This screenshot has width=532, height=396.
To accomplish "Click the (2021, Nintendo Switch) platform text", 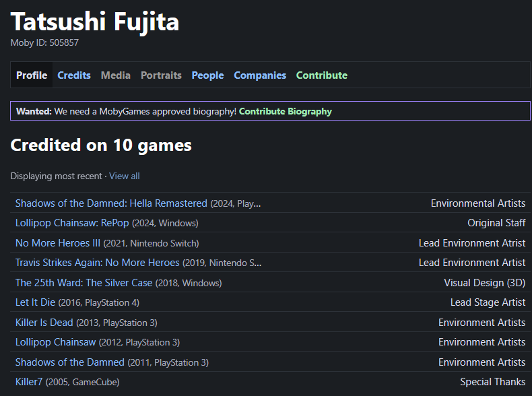I will click(151, 243).
